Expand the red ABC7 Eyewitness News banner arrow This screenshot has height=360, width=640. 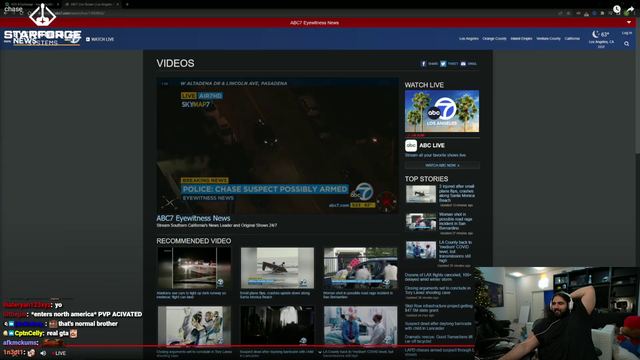point(629,22)
